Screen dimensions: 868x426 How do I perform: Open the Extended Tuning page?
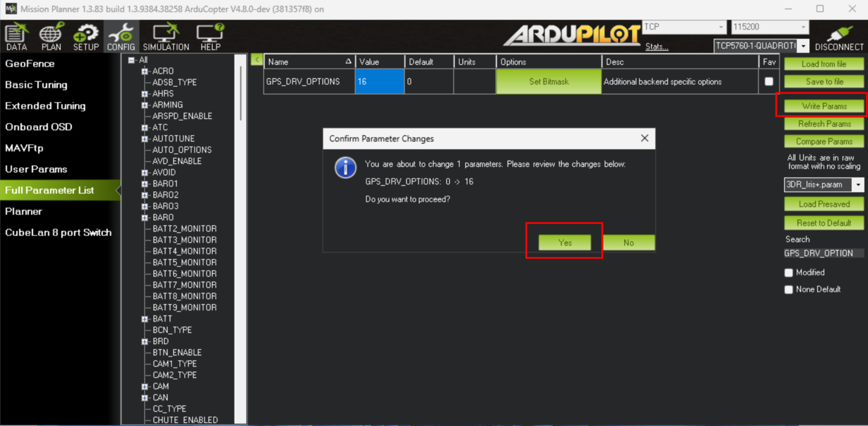pyautogui.click(x=45, y=106)
